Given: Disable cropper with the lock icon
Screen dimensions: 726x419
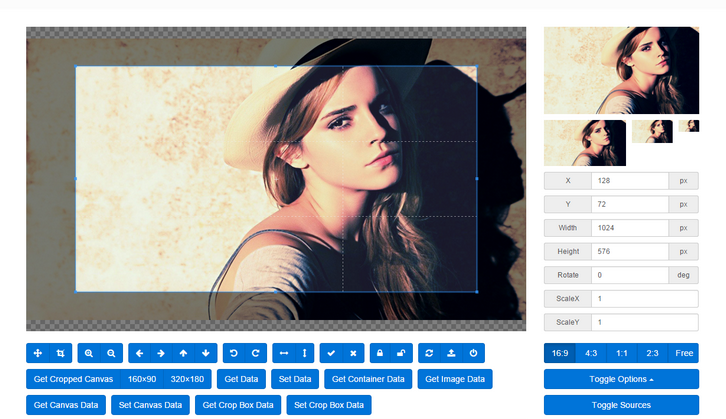Looking at the screenshot, I should pos(380,353).
